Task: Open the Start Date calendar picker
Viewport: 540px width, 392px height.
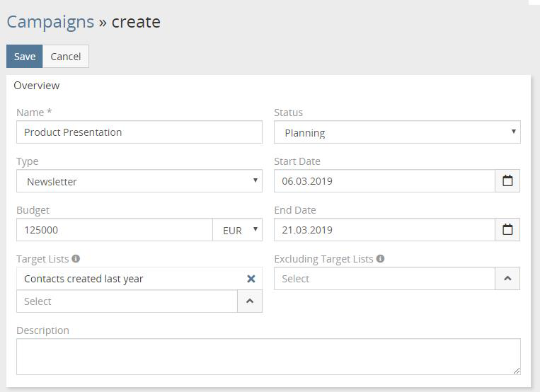Action: [507, 181]
